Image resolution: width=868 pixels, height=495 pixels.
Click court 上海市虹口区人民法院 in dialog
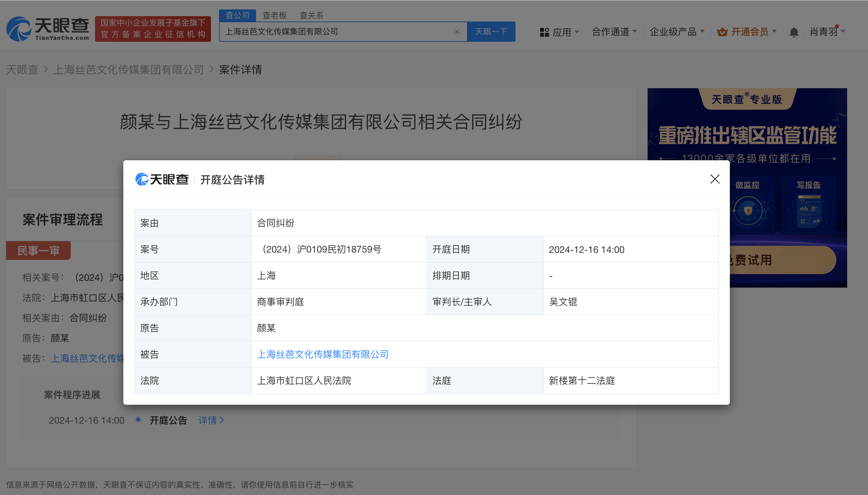point(304,381)
